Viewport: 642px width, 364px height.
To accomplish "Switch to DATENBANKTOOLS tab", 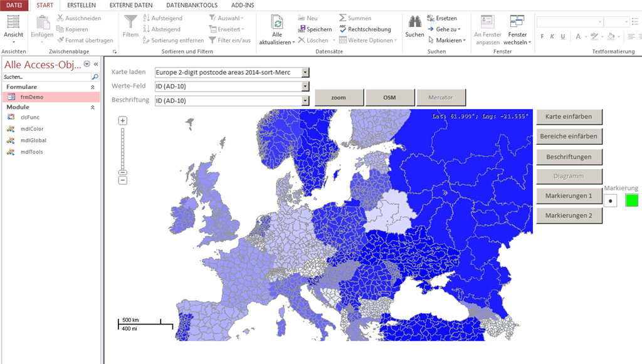I will click(192, 5).
